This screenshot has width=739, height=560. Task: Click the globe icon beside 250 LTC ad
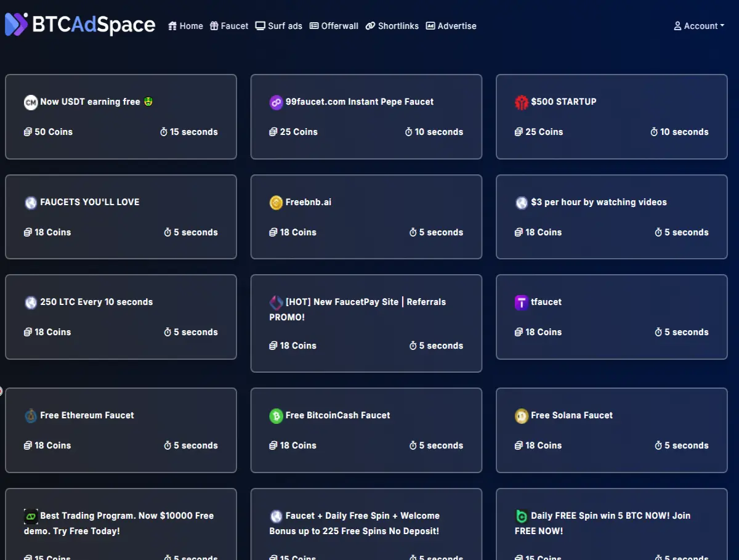pyautogui.click(x=31, y=302)
